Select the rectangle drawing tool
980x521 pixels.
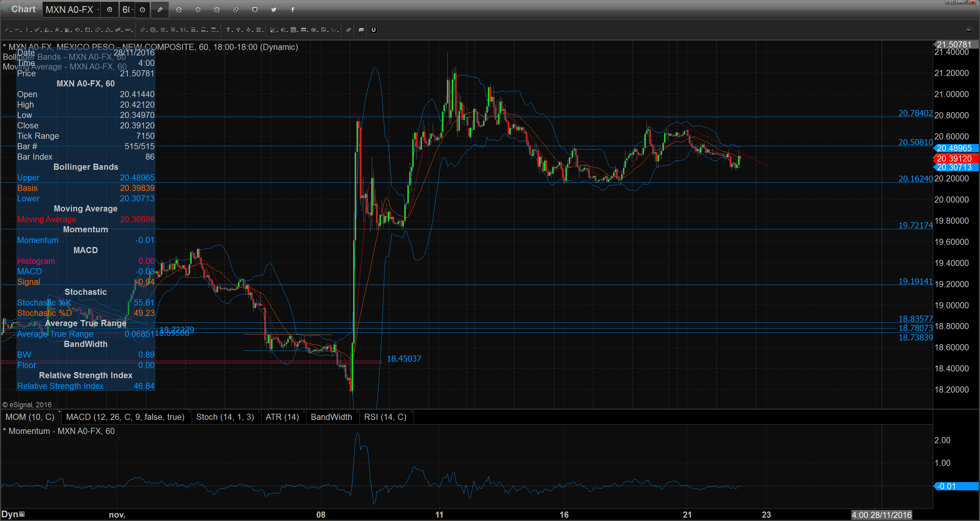pyautogui.click(x=88, y=30)
